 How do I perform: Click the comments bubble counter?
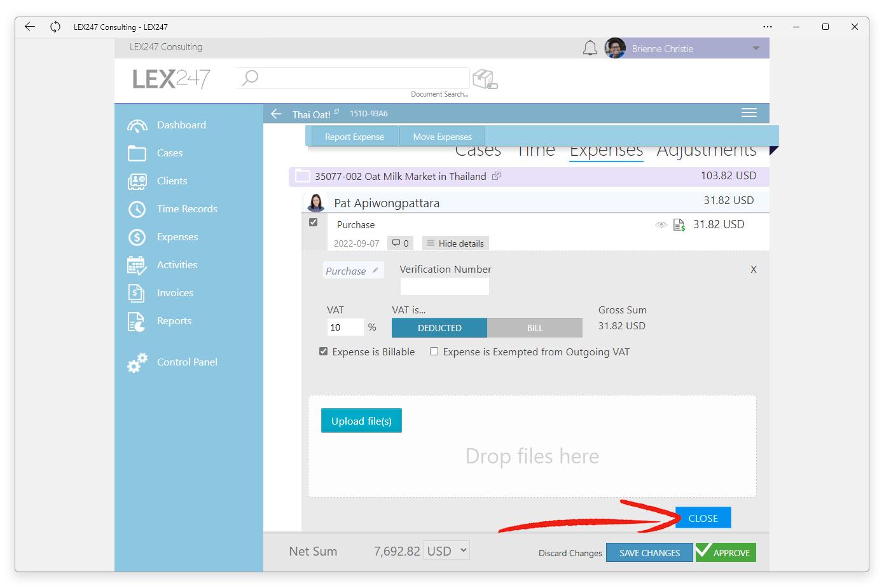401,243
